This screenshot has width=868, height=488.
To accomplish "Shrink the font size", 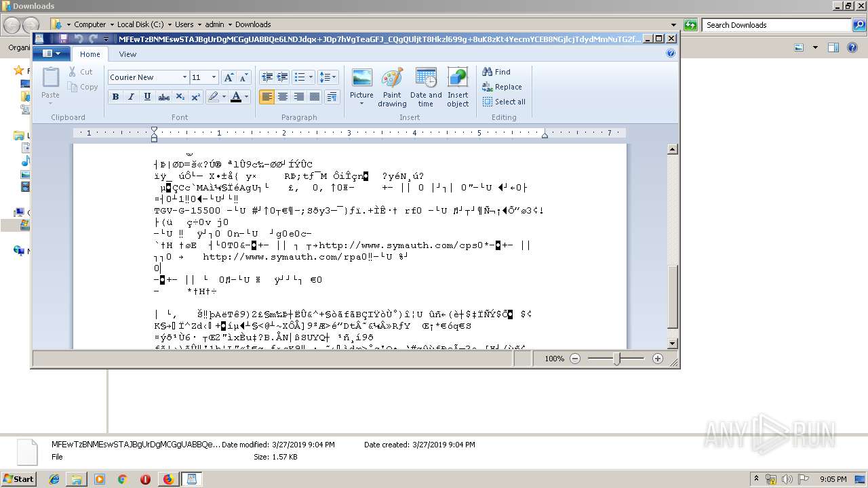I will (x=243, y=77).
